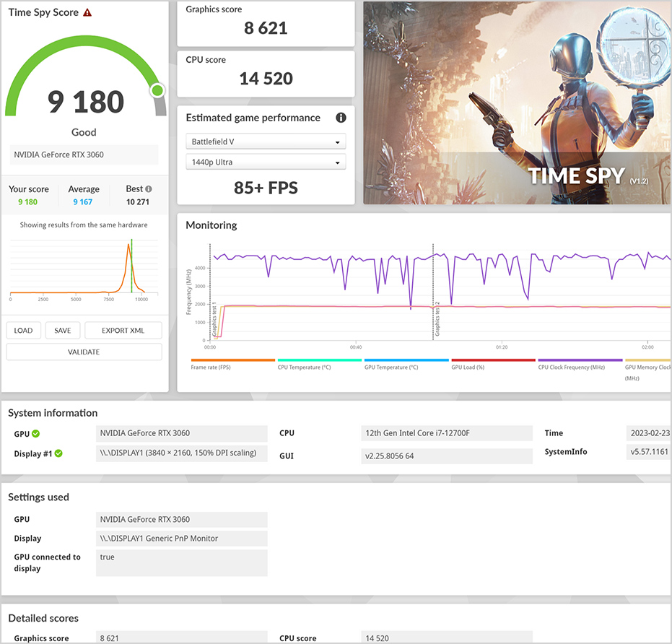Screen dimensions: 672x644
Task: Click the info icon beside Best score
Action: [149, 189]
